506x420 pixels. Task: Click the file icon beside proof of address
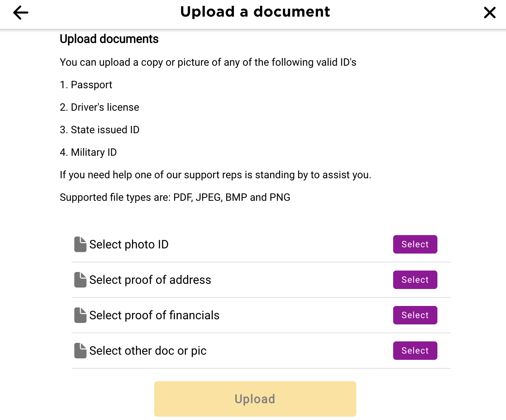pos(80,280)
